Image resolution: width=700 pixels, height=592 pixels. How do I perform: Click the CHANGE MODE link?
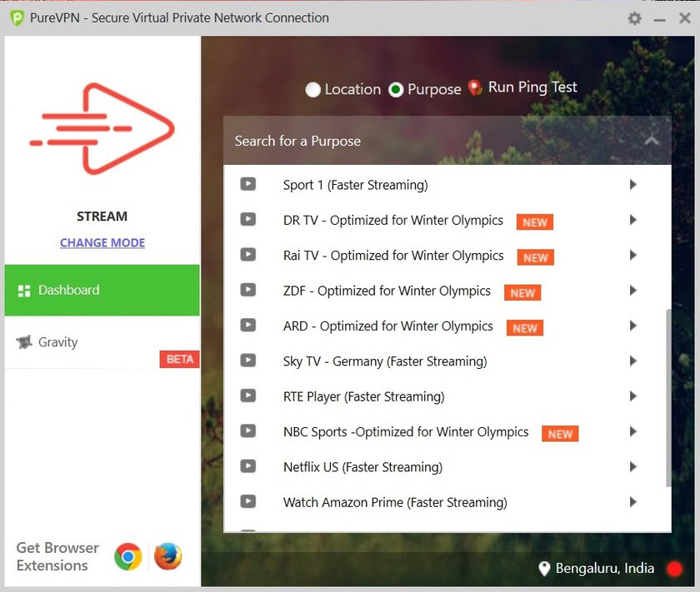(102, 242)
